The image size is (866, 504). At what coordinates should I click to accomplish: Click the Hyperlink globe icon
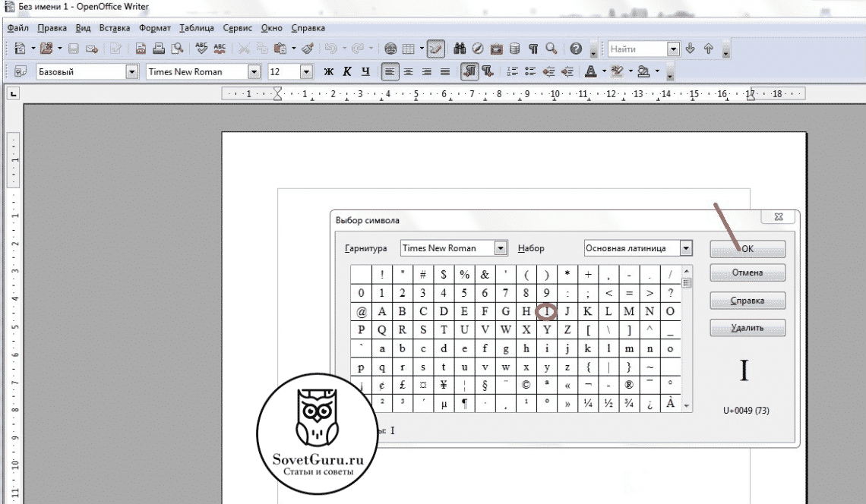(x=390, y=49)
